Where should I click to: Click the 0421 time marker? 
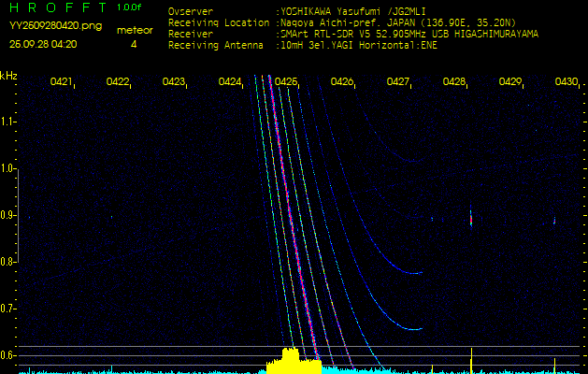62,82
